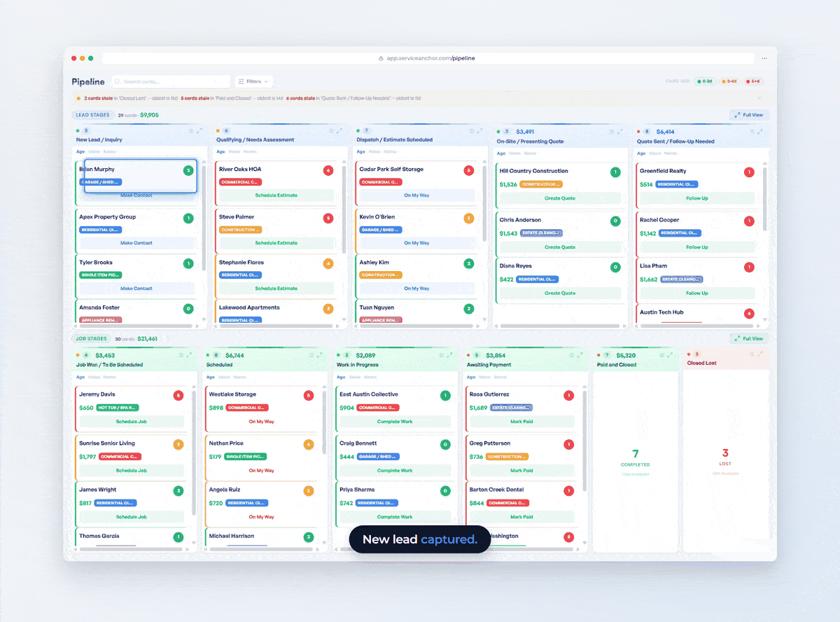Click list icon in Quote Sent / Follow-Up Needed header

(752, 131)
